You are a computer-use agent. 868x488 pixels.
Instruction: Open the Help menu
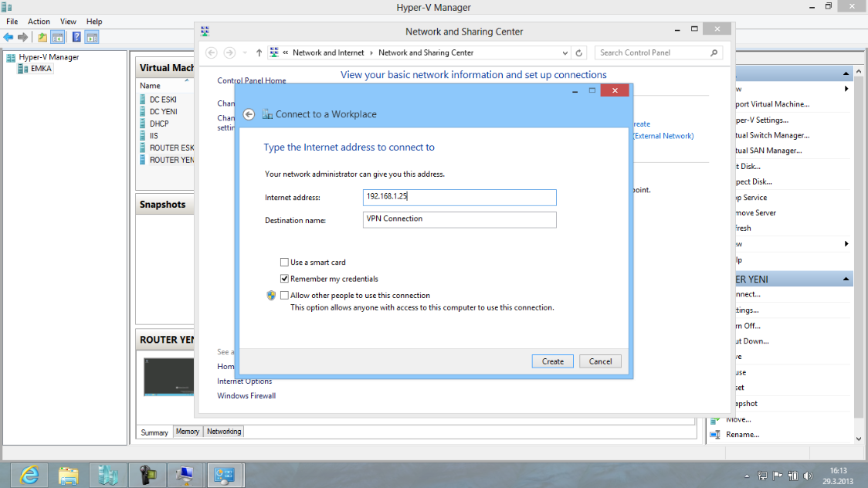(x=94, y=22)
